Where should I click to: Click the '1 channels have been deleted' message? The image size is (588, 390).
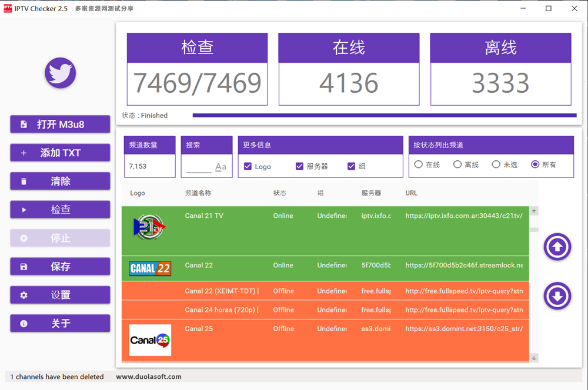click(56, 377)
